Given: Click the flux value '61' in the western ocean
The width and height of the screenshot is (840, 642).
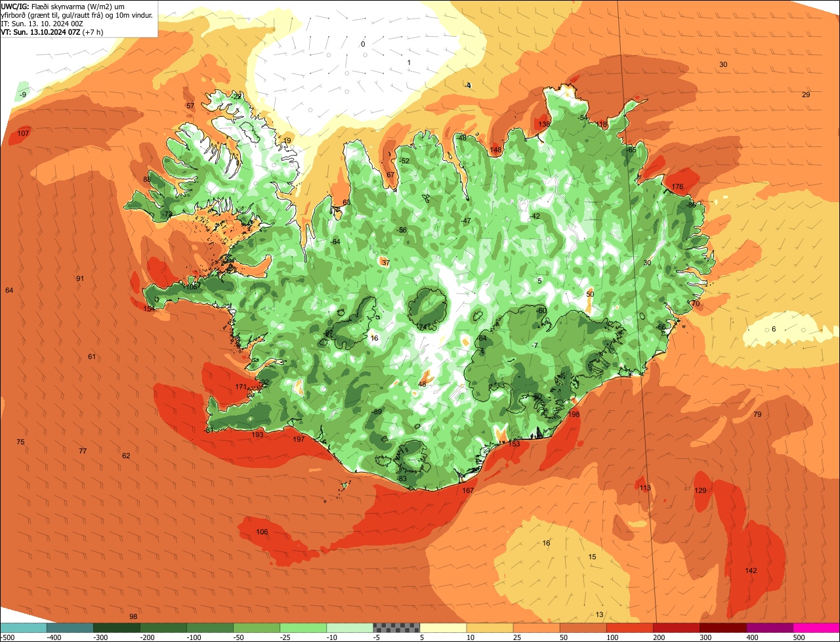Looking at the screenshot, I should pos(92,357).
